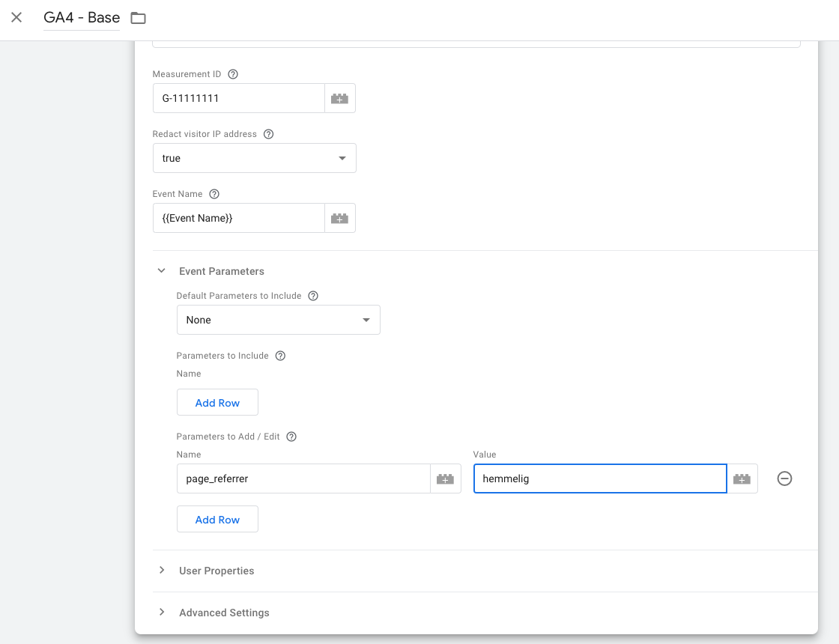The width and height of the screenshot is (839, 644).
Task: Add Row under Parameters to Include
Action: [217, 402]
